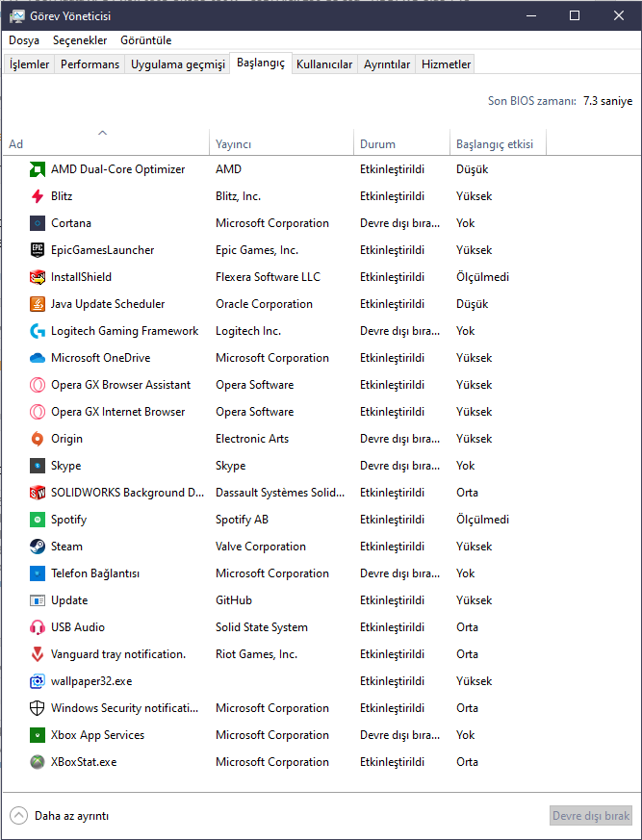This screenshot has height=840, width=642.
Task: Click the Flexera Software LLC publisher cell
Action: coord(268,277)
